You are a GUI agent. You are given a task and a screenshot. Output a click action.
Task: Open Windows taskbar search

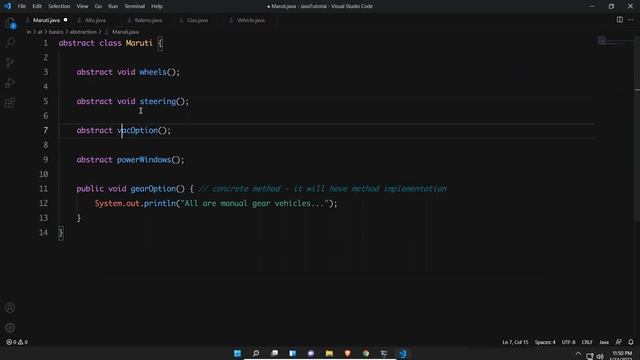point(256,353)
